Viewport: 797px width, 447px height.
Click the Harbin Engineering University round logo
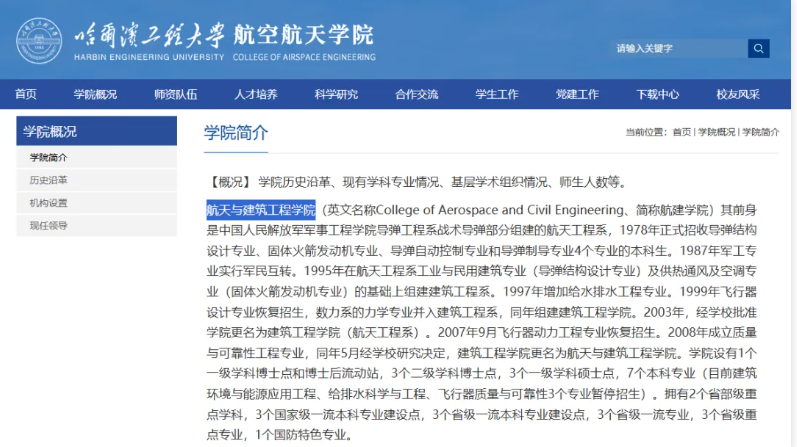[39, 41]
